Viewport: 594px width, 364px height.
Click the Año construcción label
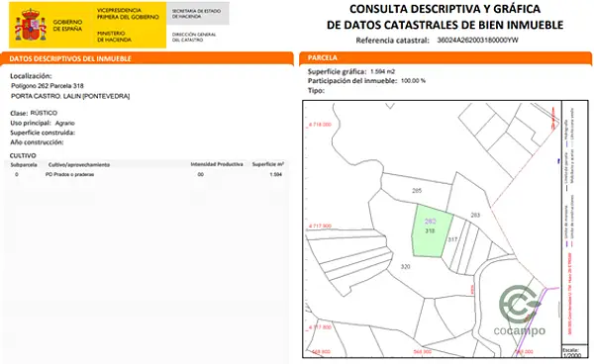click(37, 142)
